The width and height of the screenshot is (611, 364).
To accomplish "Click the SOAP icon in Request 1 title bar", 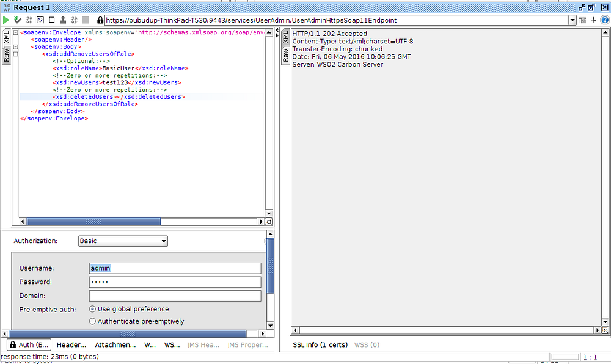I will (x=7, y=7).
